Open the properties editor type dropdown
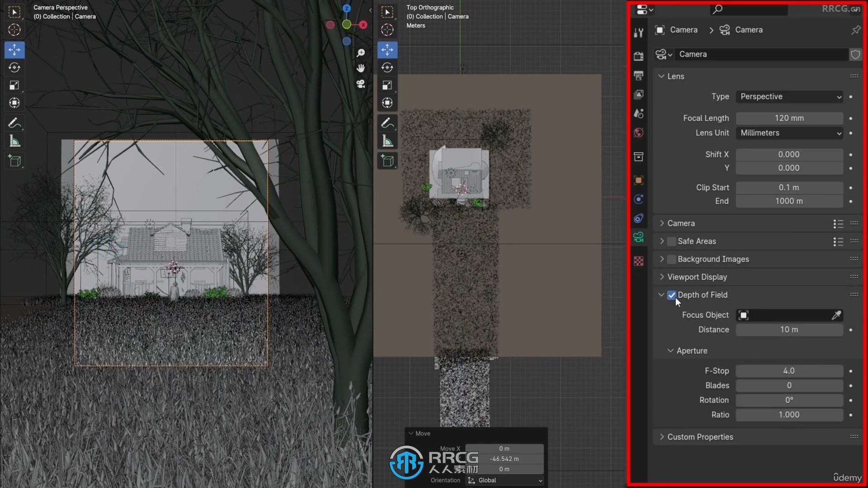868x488 pixels. pyautogui.click(x=645, y=9)
